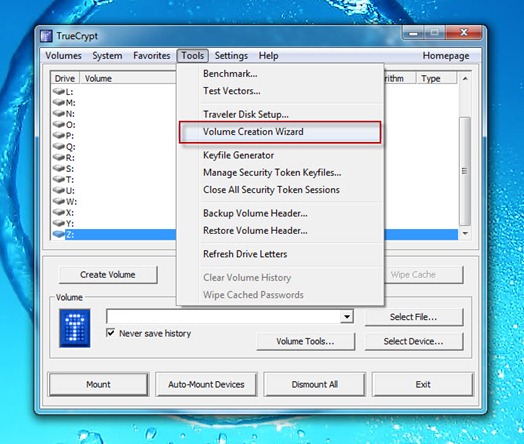Click the drive list scrollbar thumb
The width and height of the screenshot is (524, 444).
(465, 171)
